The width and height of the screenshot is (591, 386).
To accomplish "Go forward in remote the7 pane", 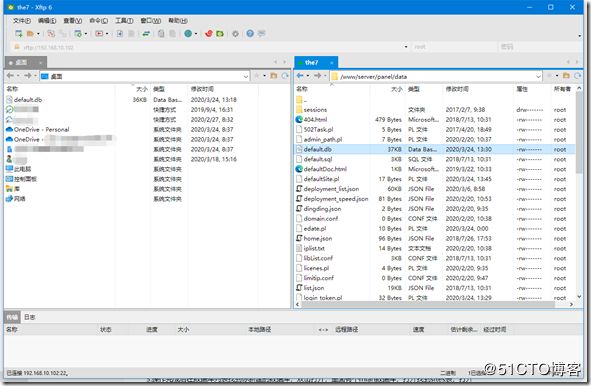I will point(317,76).
